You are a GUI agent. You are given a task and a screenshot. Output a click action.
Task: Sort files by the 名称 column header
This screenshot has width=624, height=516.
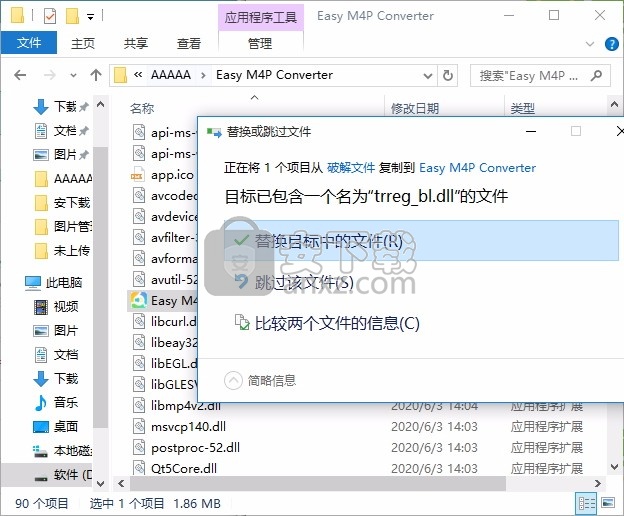tap(142, 108)
